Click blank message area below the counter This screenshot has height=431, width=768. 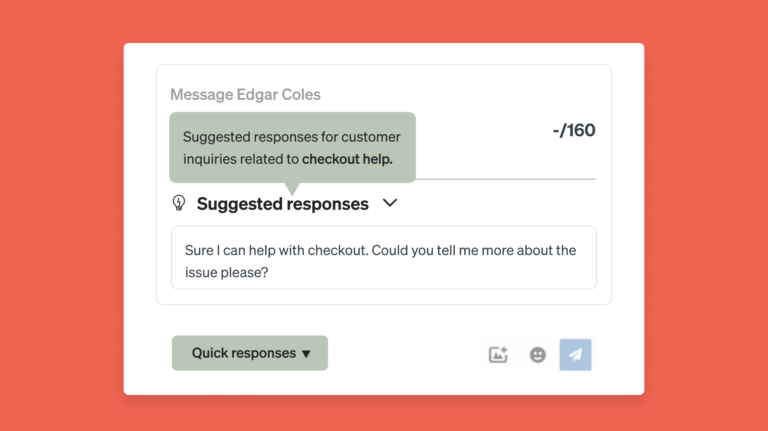pos(504,159)
